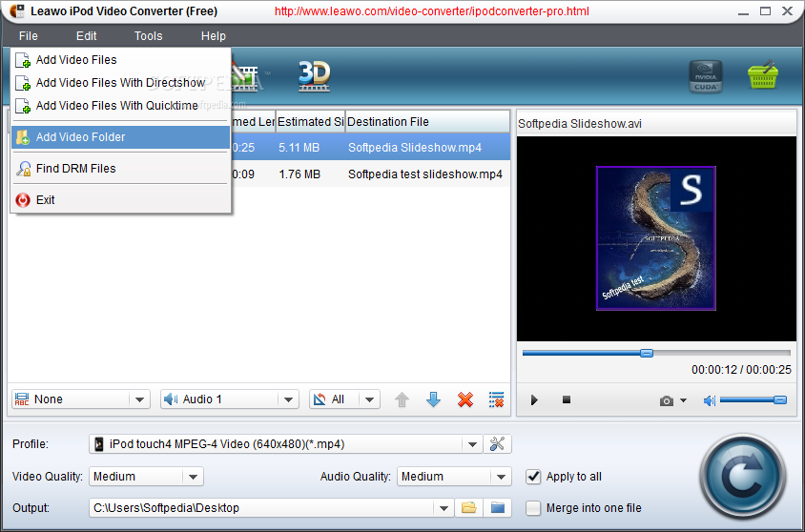Click the Leawo app logo in title bar

16,10
